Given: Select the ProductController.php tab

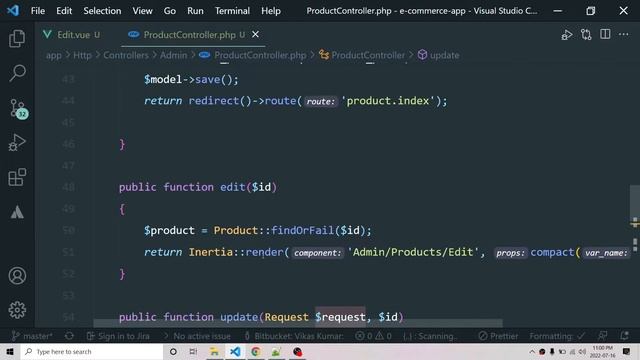Looking at the screenshot, I should (x=189, y=35).
